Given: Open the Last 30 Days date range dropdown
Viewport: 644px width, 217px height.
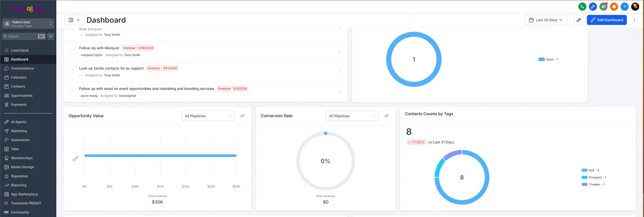Looking at the screenshot, I should pyautogui.click(x=546, y=20).
